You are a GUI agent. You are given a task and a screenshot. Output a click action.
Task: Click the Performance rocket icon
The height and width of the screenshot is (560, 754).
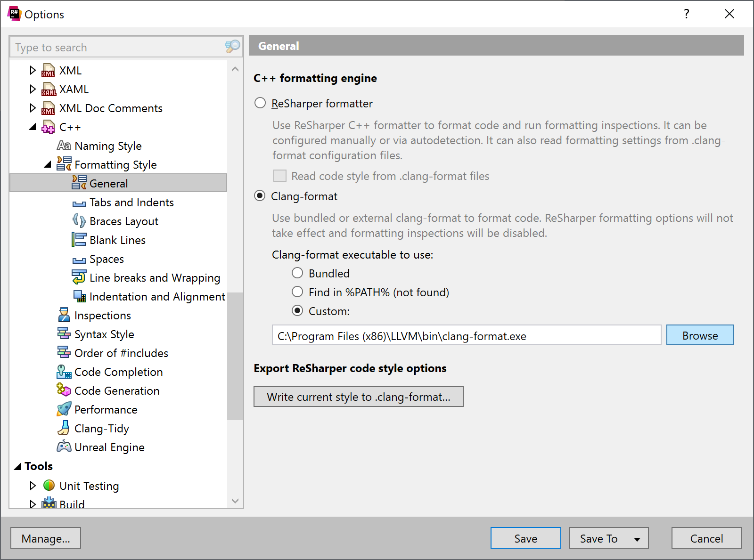64,409
